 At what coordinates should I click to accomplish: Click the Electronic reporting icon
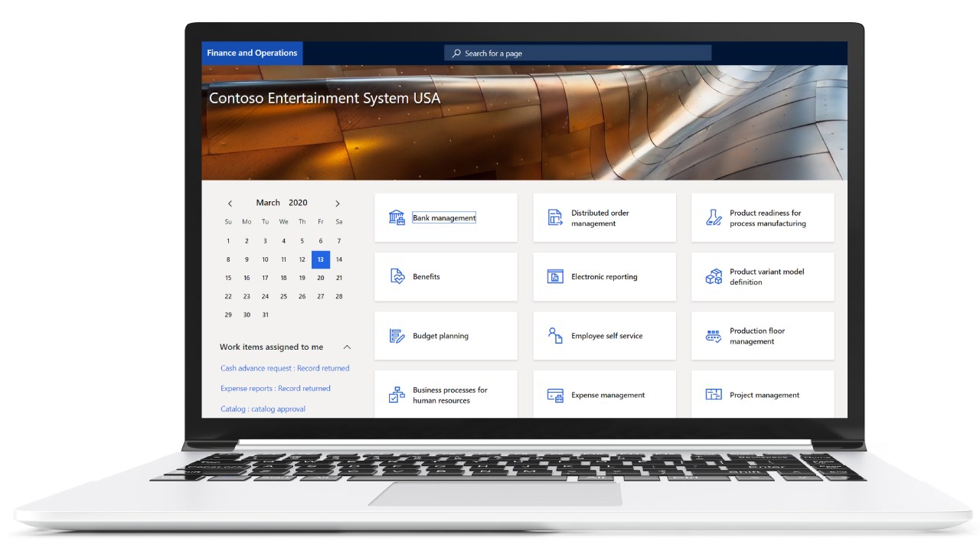click(x=555, y=277)
